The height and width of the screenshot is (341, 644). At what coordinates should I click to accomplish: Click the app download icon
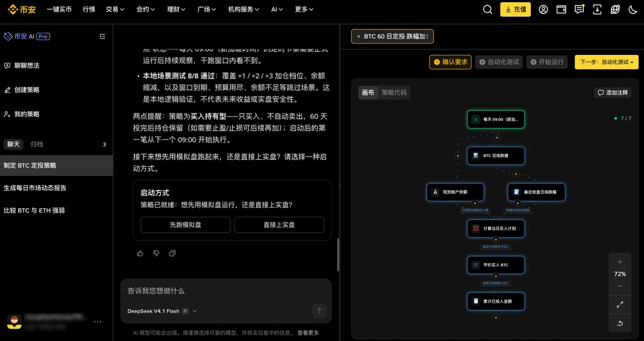point(597,10)
